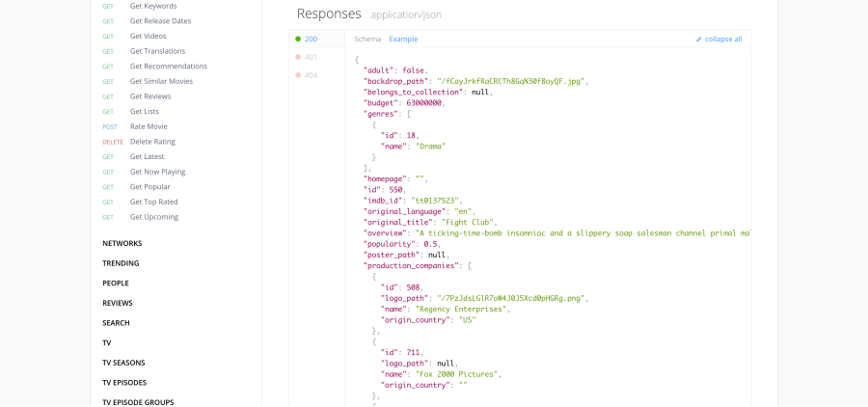Expand the NETWORKS section

point(122,243)
